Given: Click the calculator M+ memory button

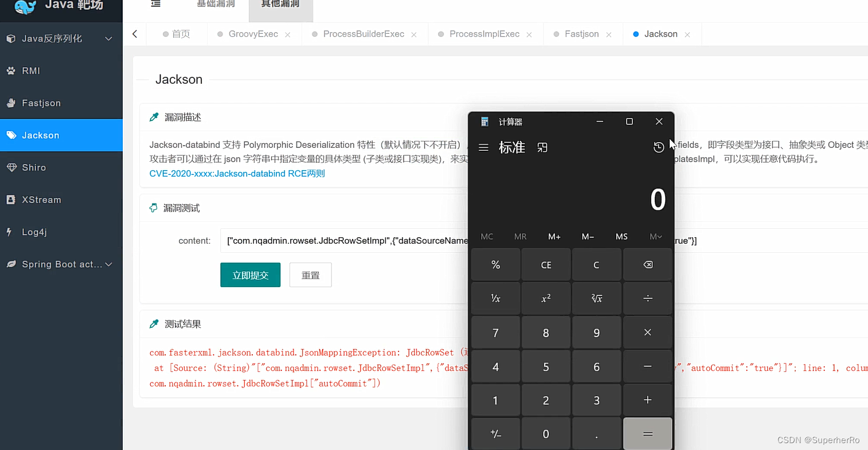Looking at the screenshot, I should click(554, 236).
